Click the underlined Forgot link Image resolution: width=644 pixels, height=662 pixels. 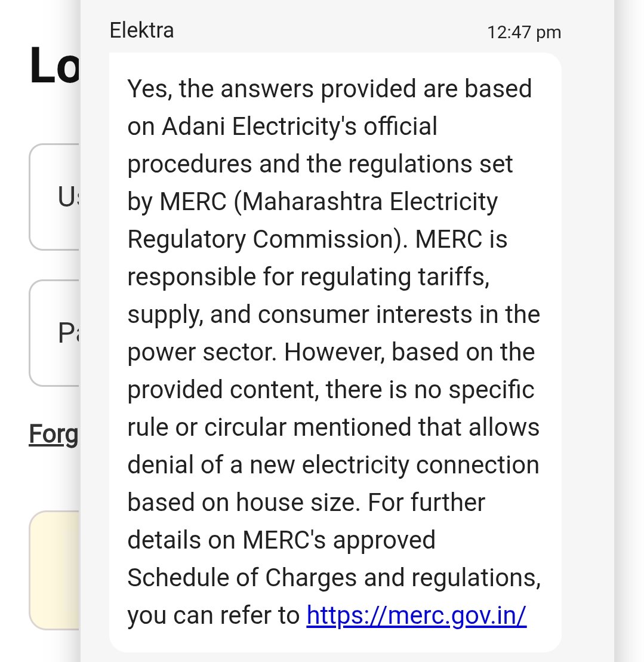54,434
